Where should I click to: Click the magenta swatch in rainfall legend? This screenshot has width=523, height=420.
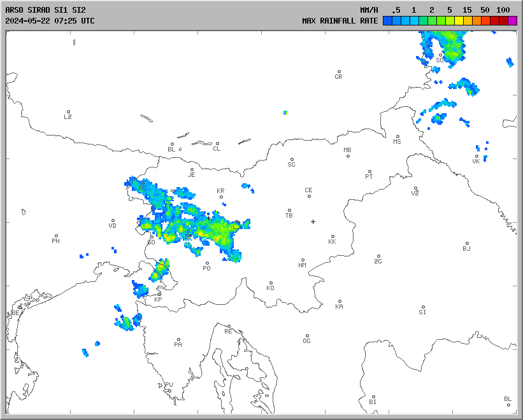click(x=513, y=20)
